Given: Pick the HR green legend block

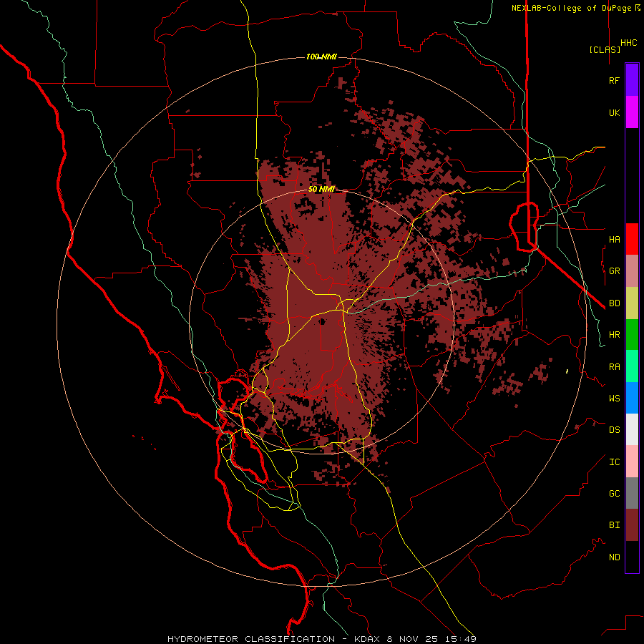Looking at the screenshot, I should pyautogui.click(x=632, y=335).
